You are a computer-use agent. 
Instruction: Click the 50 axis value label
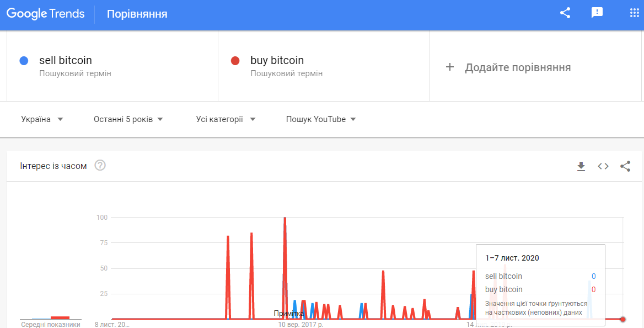pyautogui.click(x=104, y=268)
